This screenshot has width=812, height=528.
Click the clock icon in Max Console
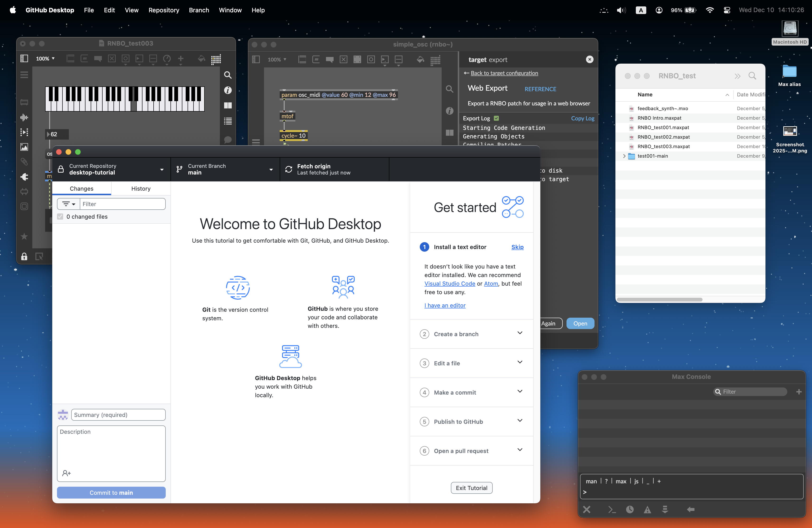point(630,509)
